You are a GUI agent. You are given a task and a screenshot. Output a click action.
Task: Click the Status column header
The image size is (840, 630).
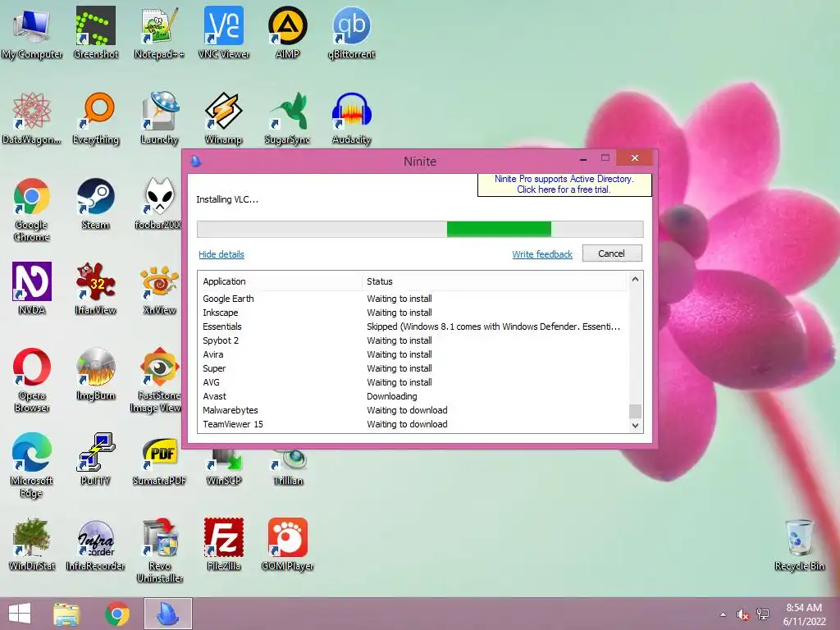coord(494,281)
